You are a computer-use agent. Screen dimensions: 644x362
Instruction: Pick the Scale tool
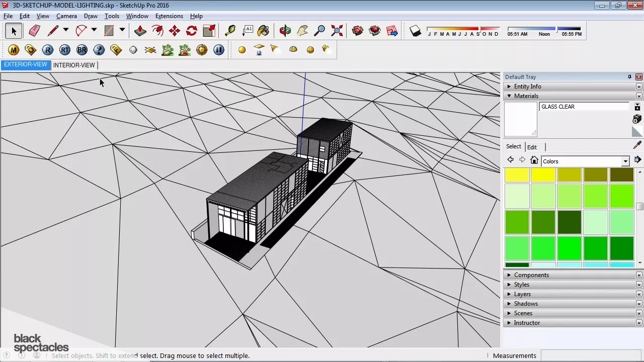[209, 31]
